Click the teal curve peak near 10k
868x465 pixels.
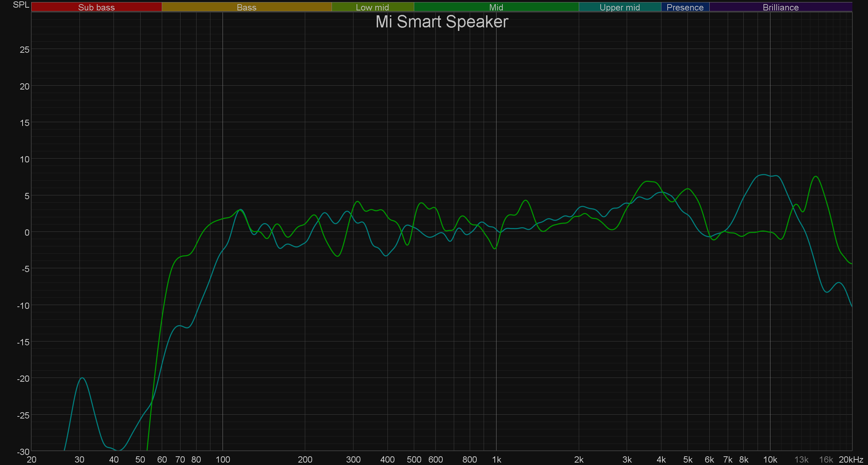point(763,175)
